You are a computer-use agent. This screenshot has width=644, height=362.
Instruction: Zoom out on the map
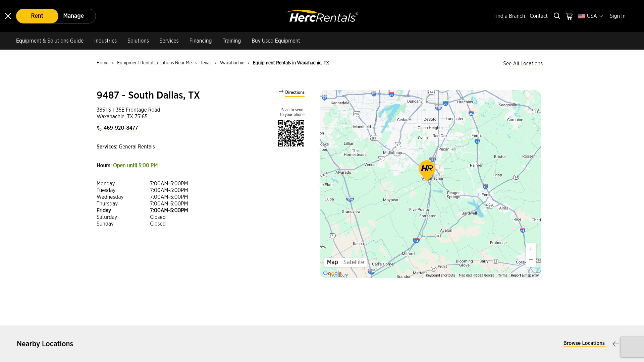pos(531,260)
